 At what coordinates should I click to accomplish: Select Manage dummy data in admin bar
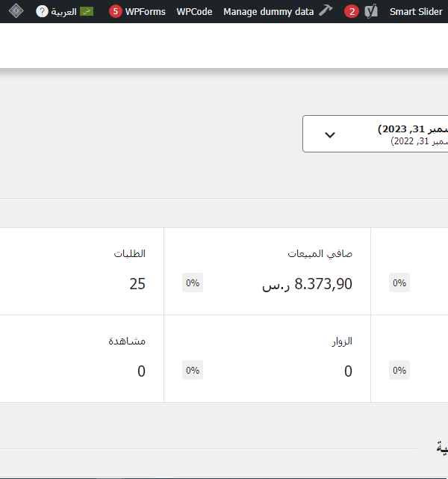tap(269, 12)
